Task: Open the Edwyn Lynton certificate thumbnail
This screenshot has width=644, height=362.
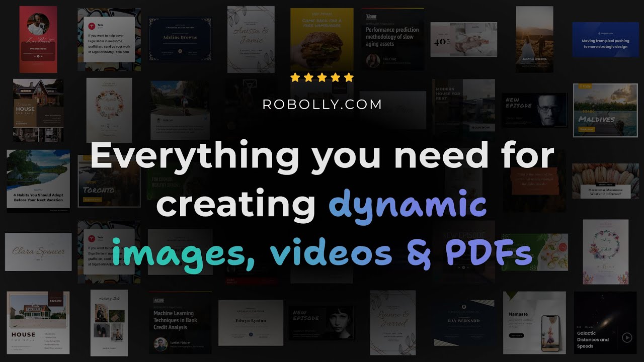Action: coord(251,323)
